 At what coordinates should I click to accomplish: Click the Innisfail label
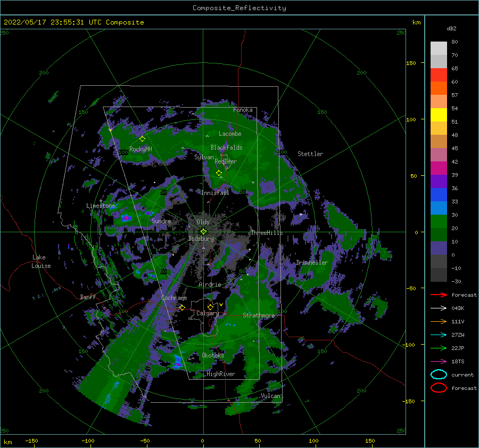pos(215,193)
